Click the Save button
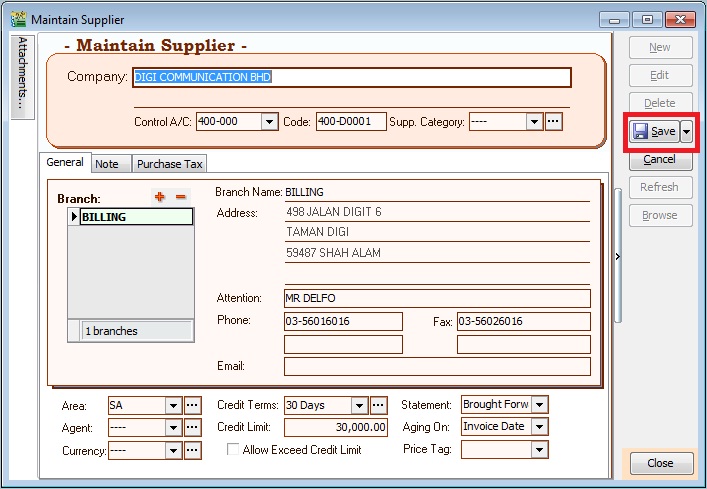This screenshot has width=707, height=489. coord(654,132)
